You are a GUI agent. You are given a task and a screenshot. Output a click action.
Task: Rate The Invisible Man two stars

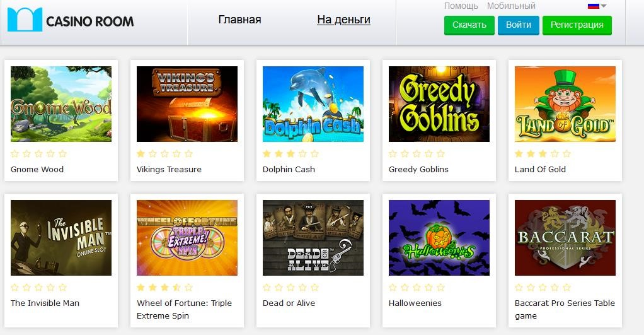pos(26,287)
